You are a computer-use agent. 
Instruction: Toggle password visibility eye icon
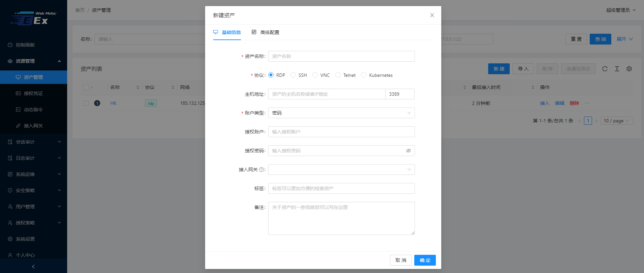click(x=409, y=151)
